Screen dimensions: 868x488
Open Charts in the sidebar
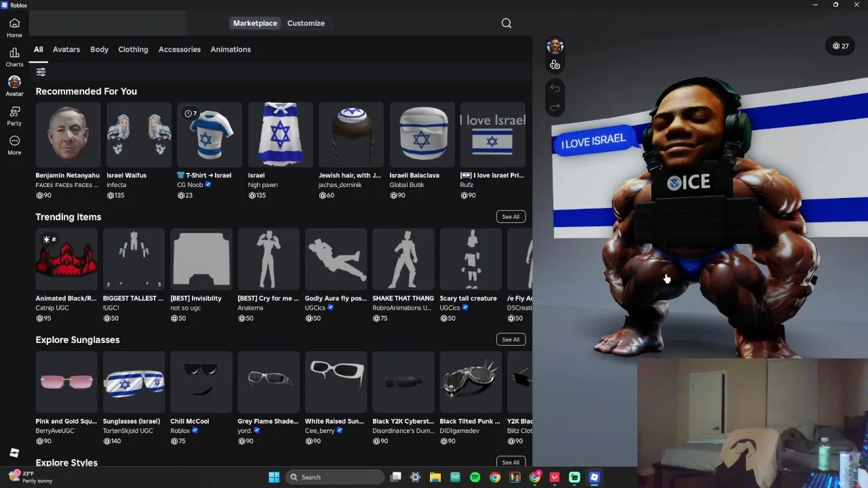14,57
